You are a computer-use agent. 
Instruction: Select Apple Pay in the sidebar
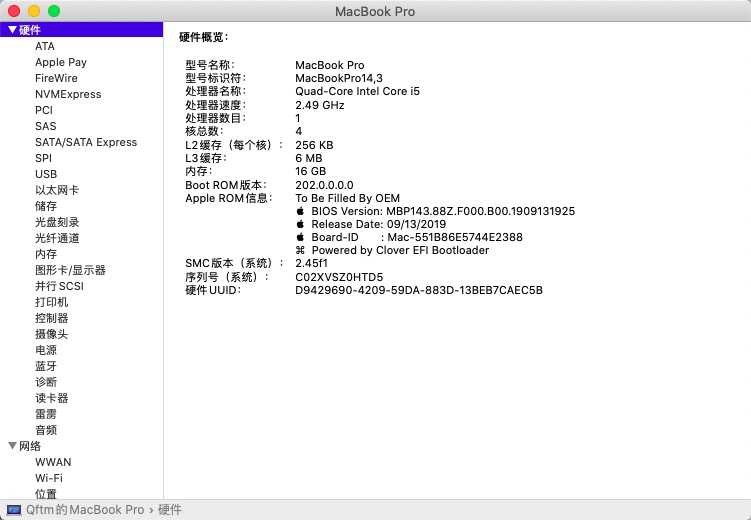pos(61,62)
